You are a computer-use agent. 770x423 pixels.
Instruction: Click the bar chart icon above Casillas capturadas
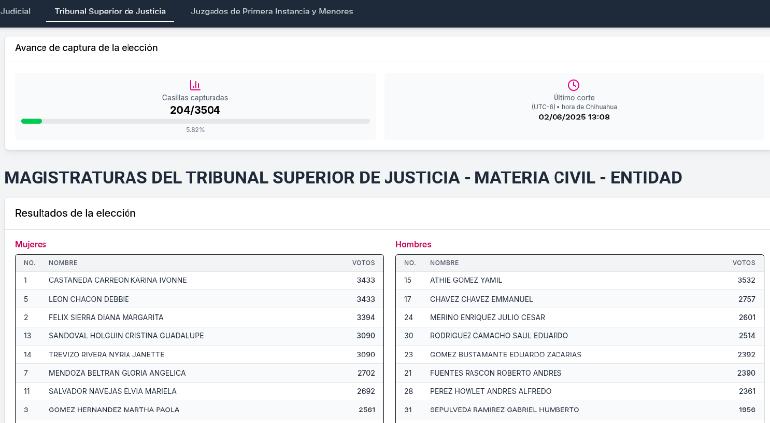(x=195, y=85)
